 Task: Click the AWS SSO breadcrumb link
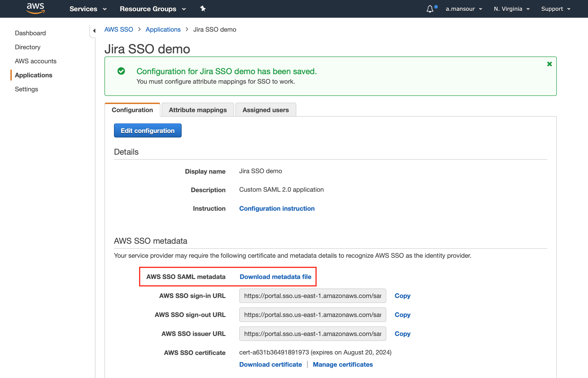click(119, 29)
